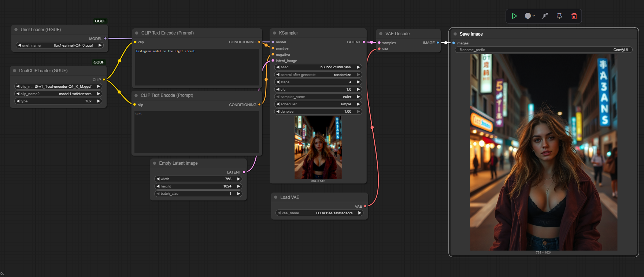Click the right arrow on the vae_name field
Image resolution: width=644 pixels, height=277 pixels.
coord(360,213)
